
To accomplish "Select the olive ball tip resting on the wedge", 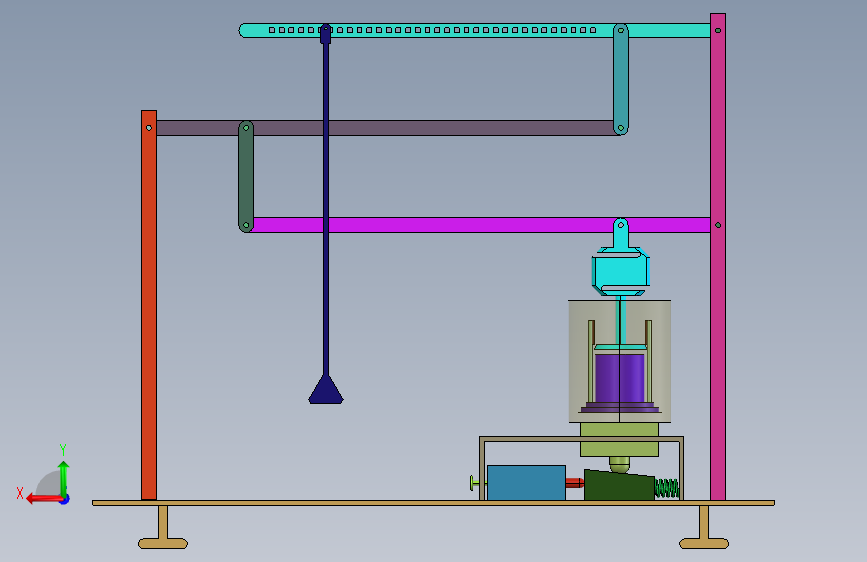I will click(x=619, y=465).
